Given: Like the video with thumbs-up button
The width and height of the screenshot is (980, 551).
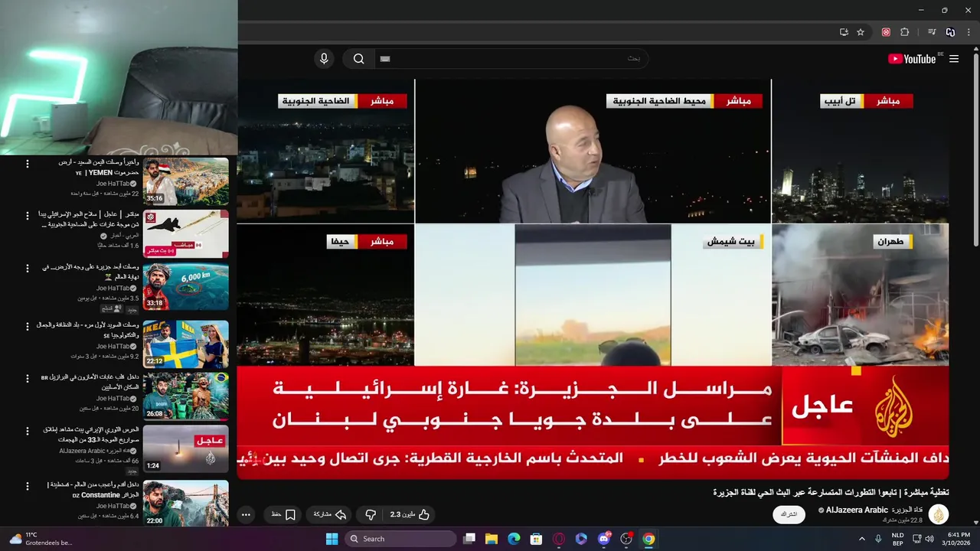Looking at the screenshot, I should coord(410,515).
